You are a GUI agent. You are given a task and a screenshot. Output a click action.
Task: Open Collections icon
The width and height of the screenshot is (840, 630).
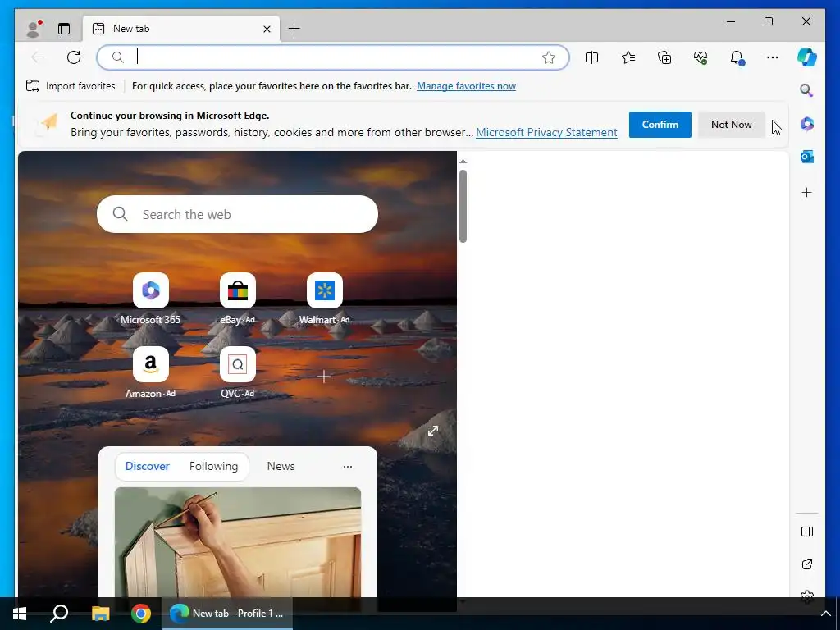click(x=664, y=57)
